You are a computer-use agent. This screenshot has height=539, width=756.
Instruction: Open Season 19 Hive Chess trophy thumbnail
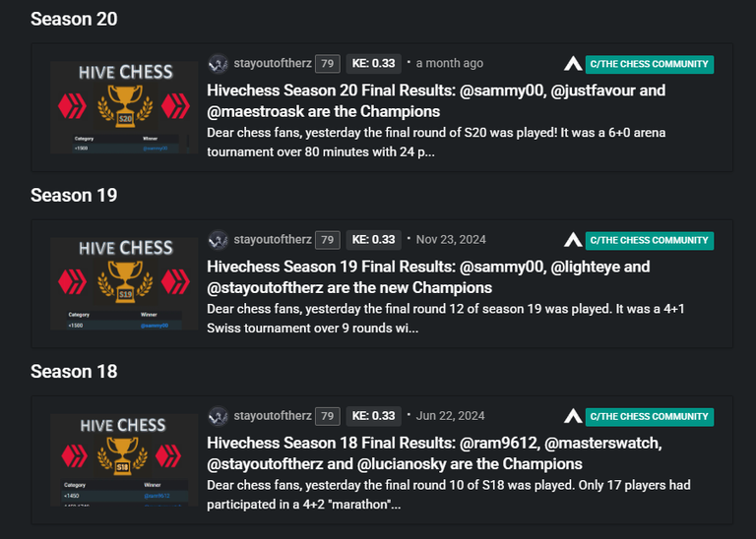click(124, 283)
